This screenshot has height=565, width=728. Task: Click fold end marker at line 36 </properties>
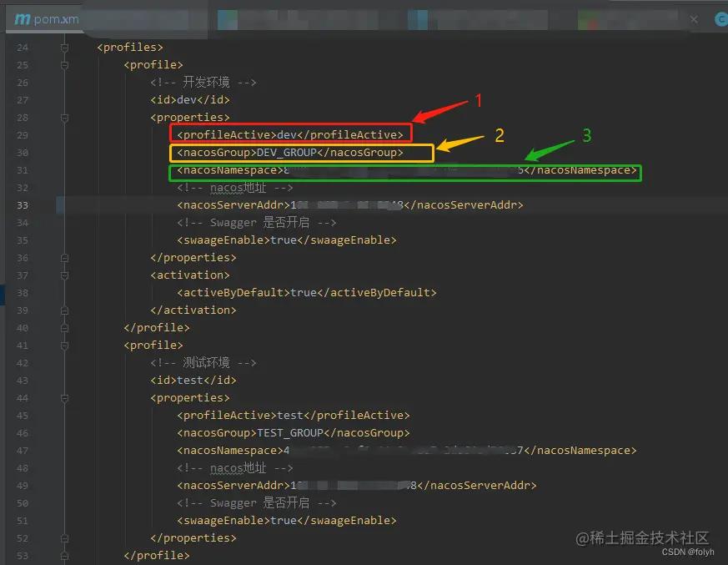pos(64,258)
